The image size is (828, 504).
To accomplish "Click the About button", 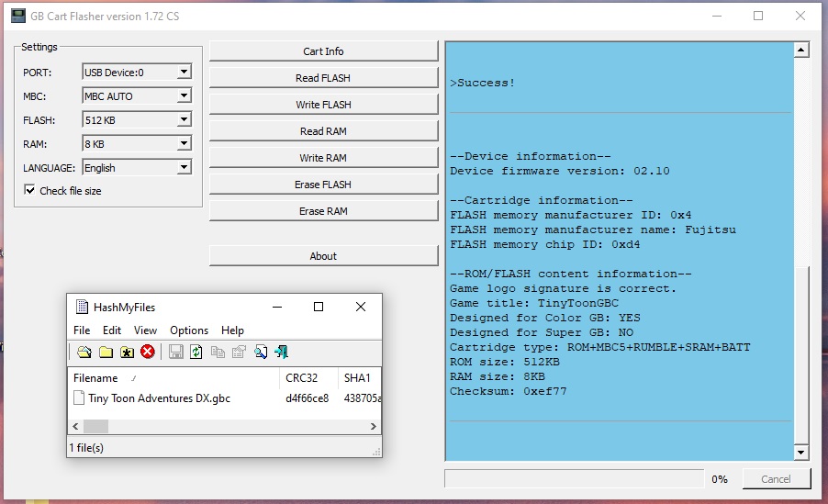I will [x=323, y=256].
